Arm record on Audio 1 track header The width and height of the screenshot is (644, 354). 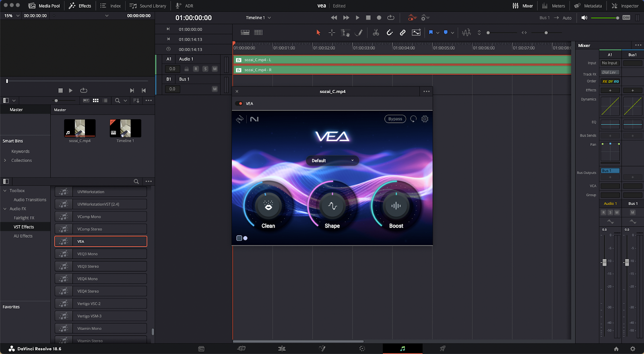point(196,69)
